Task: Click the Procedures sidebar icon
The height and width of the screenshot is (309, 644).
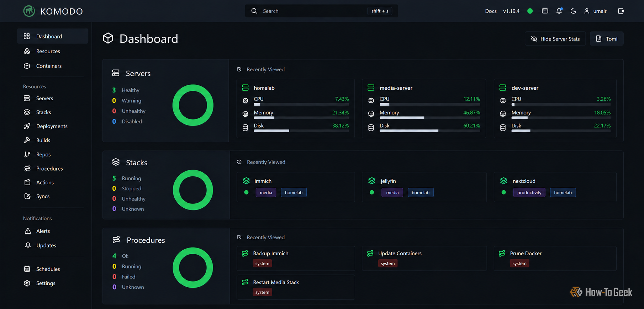Action: pos(27,169)
